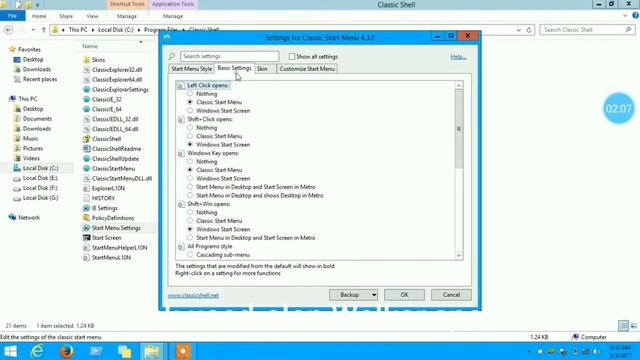Open Internet Explorer from taskbar
Image resolution: width=640 pixels, height=360 pixels.
click(38, 351)
